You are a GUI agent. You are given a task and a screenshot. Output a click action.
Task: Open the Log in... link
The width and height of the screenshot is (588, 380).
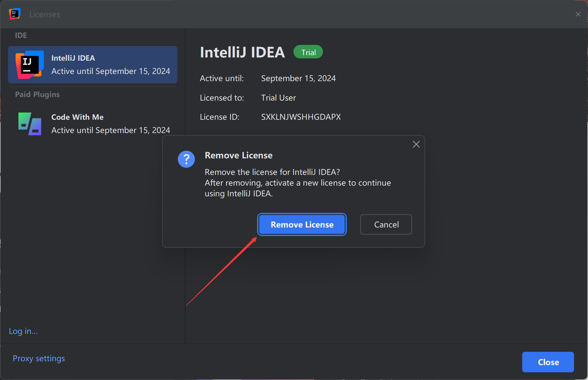pos(23,331)
